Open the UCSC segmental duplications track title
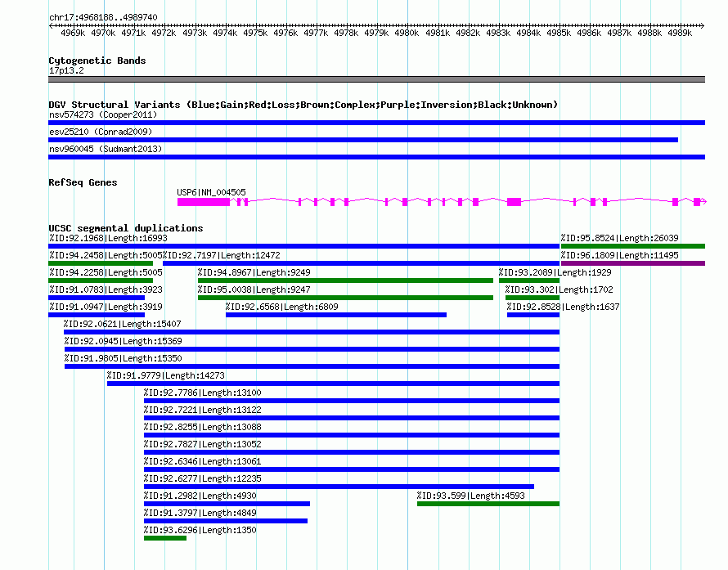The width and height of the screenshot is (728, 570). click(x=126, y=228)
